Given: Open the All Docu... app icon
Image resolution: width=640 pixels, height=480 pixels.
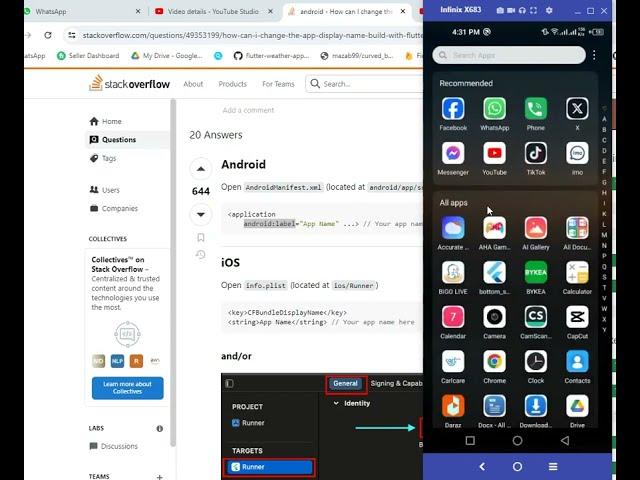Looking at the screenshot, I should pyautogui.click(x=577, y=228).
